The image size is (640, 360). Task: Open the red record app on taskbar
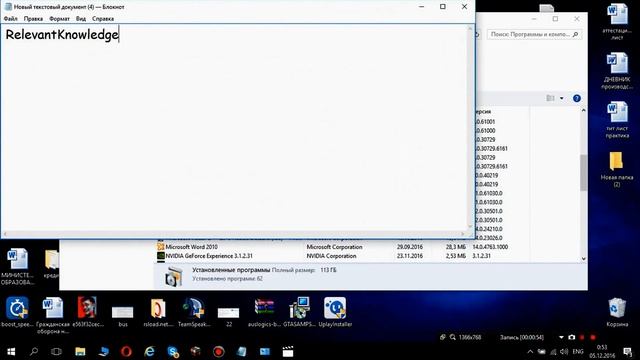click(x=219, y=351)
